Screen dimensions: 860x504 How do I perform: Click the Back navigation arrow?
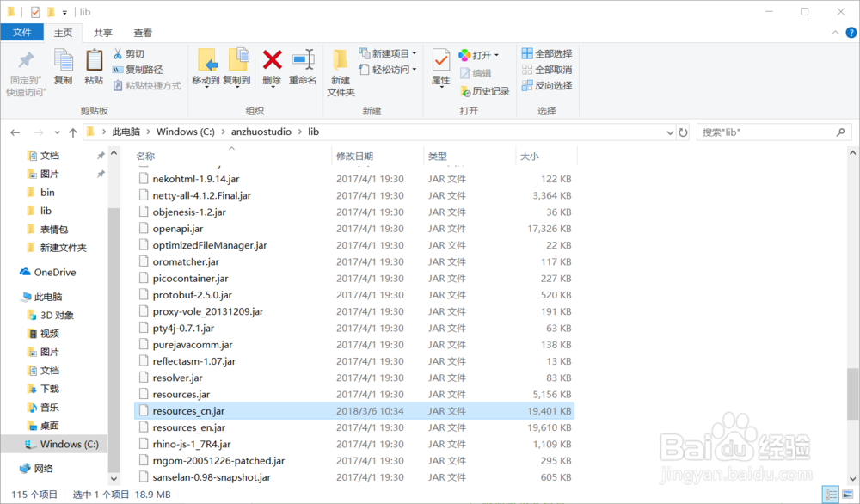click(15, 132)
